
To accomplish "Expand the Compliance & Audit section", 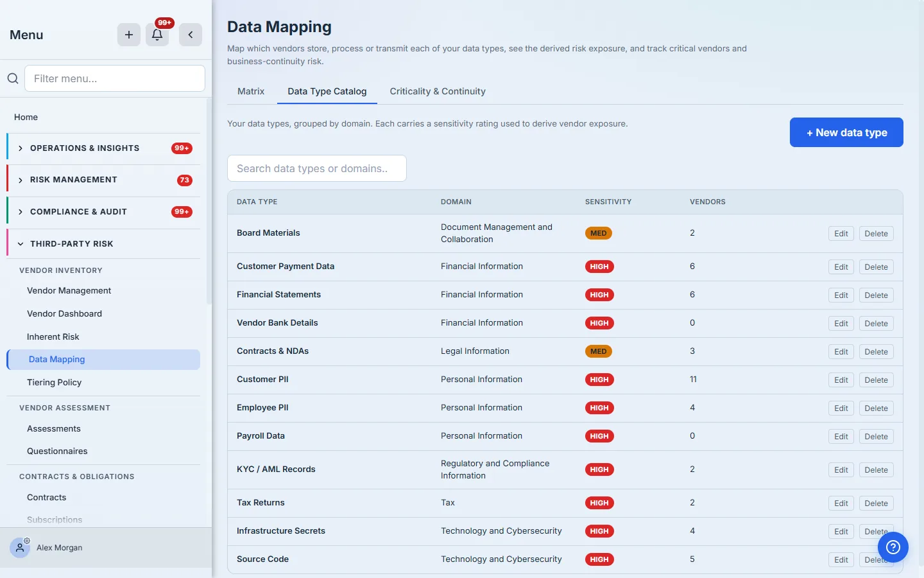I will tap(104, 212).
